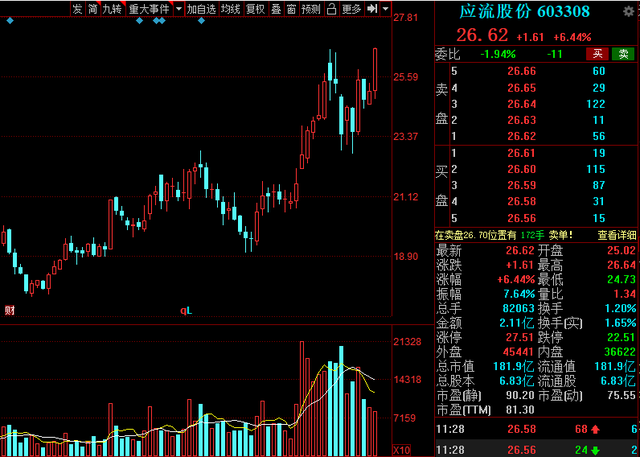The height and width of the screenshot is (457, 640).
Task: Click the 发 toolbar button
Action: tap(77, 9)
